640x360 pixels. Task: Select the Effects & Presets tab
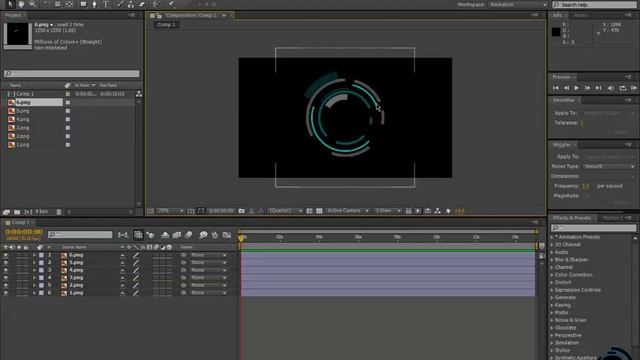(x=571, y=218)
